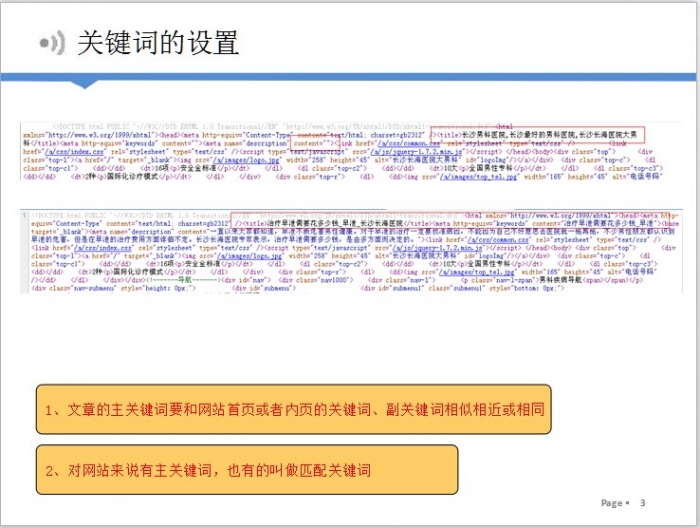
Task: Select the first HTML source code screenshot
Action: pos(350,151)
